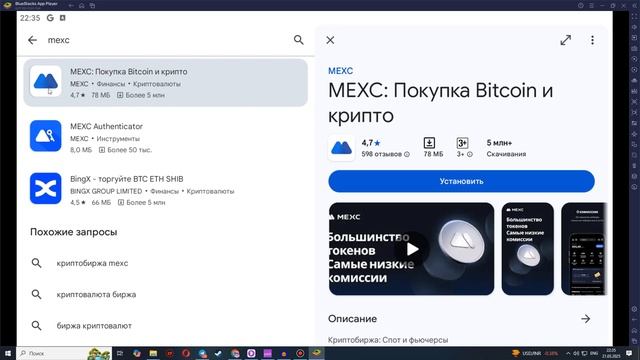Screen dimensions: 640x360
Task: Click the 3+ content rating badge
Action: coord(462,143)
